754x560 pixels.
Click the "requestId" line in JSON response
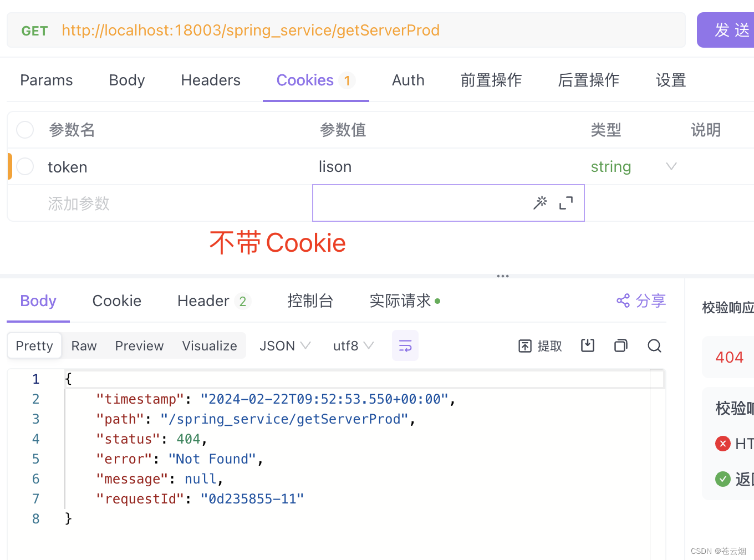(x=200, y=499)
